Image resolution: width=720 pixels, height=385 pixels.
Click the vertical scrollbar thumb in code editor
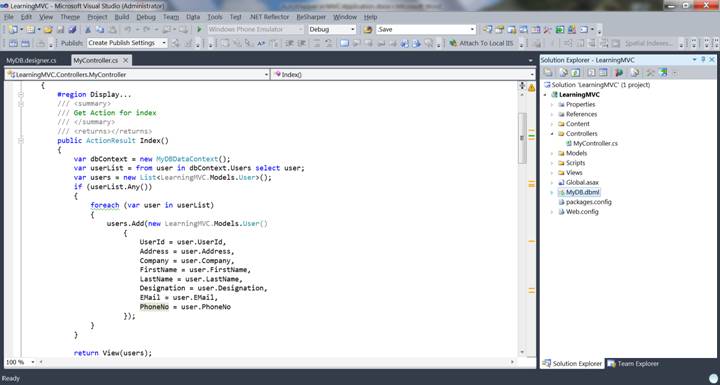point(522,138)
